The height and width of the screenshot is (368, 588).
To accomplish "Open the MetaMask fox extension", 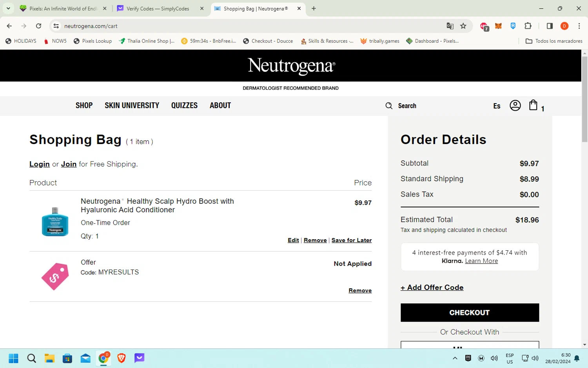I will coord(498,26).
